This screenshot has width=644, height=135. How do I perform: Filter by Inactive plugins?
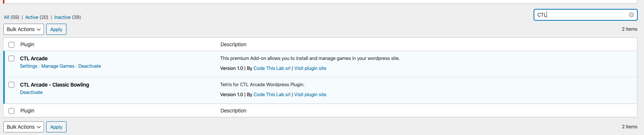(62, 17)
